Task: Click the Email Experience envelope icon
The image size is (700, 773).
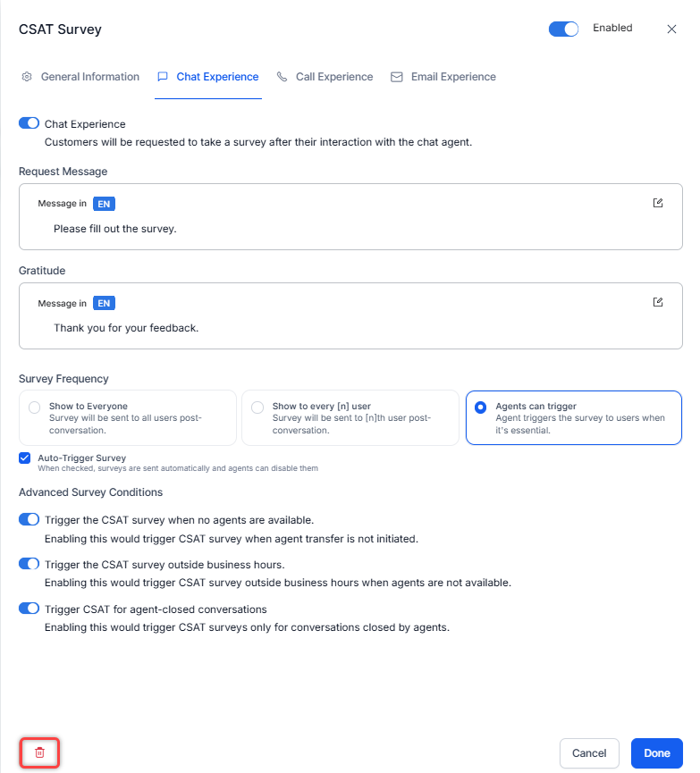Action: (x=397, y=77)
